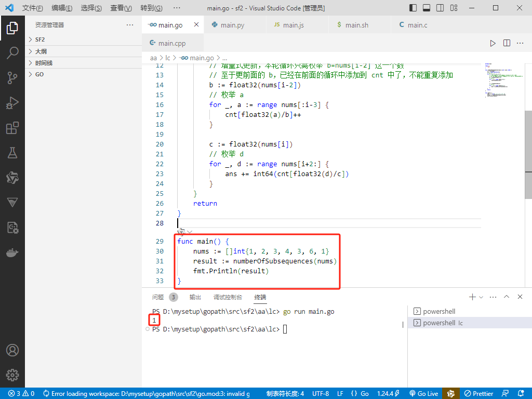Image resolution: width=532 pixels, height=399 pixels.
Task: Open the 查看(V) menu
Action: point(121,8)
